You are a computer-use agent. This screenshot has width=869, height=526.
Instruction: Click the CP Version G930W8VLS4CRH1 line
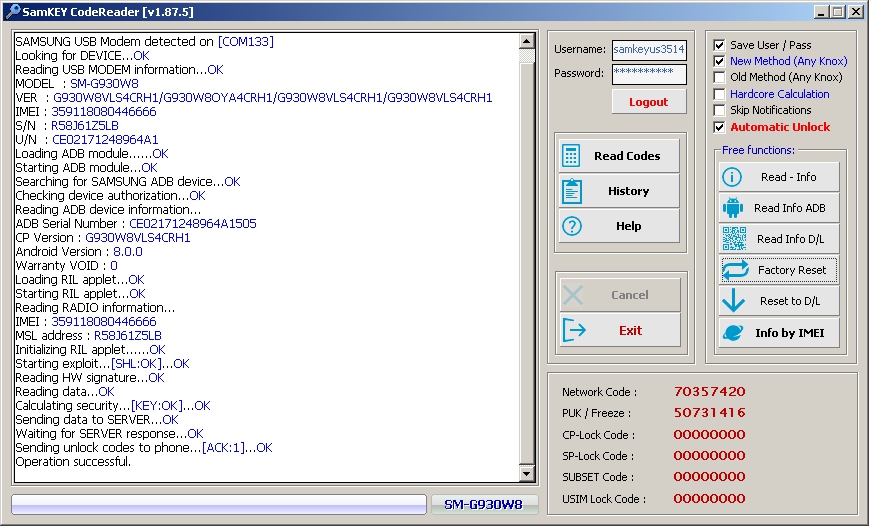click(103, 238)
